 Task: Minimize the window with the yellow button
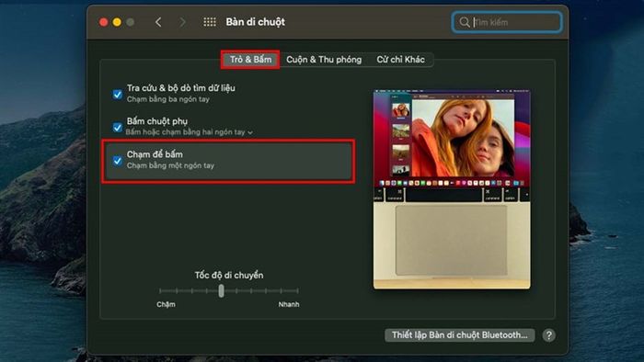[x=117, y=22]
